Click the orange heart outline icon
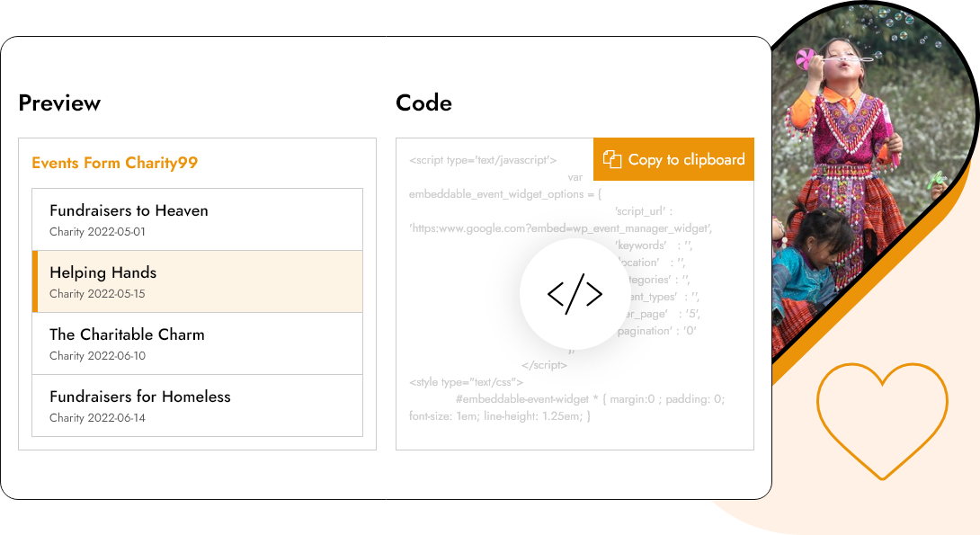 tap(881, 420)
